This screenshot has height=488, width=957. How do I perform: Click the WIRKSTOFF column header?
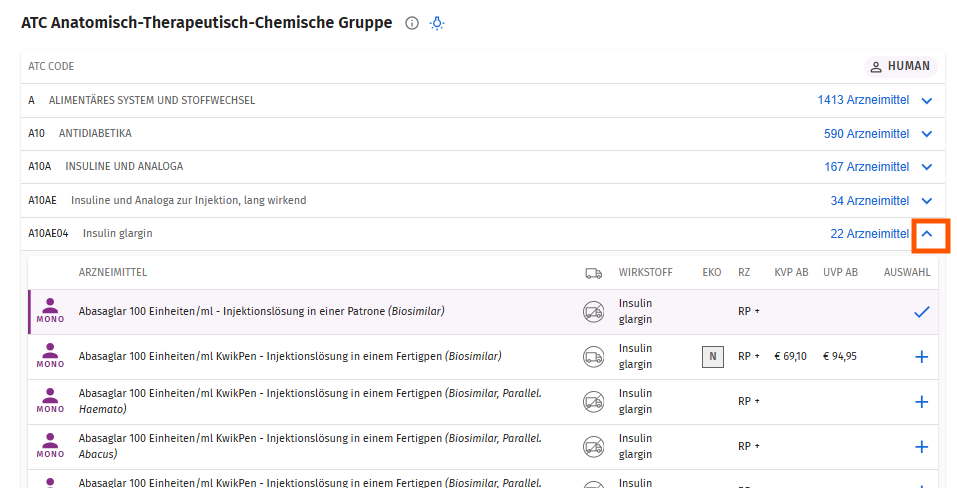pyautogui.click(x=646, y=273)
